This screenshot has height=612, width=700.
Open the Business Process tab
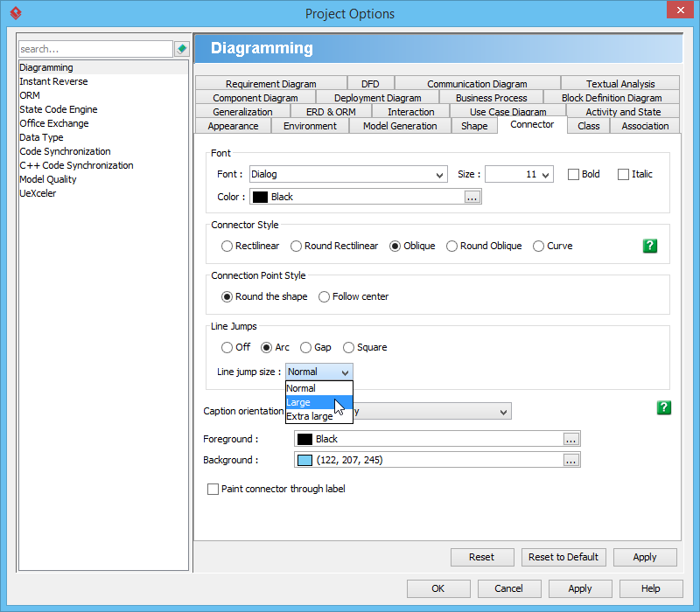click(491, 98)
